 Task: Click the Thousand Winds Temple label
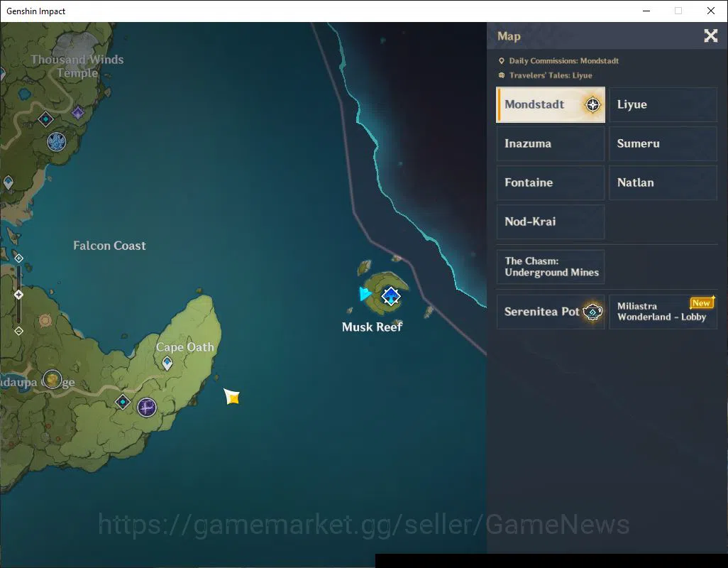click(77, 66)
